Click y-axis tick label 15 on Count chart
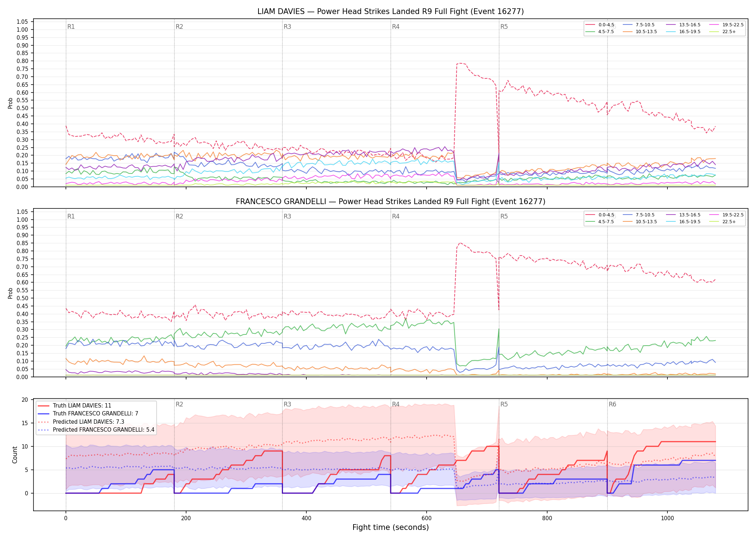The height and width of the screenshot is (540, 756). point(25,423)
